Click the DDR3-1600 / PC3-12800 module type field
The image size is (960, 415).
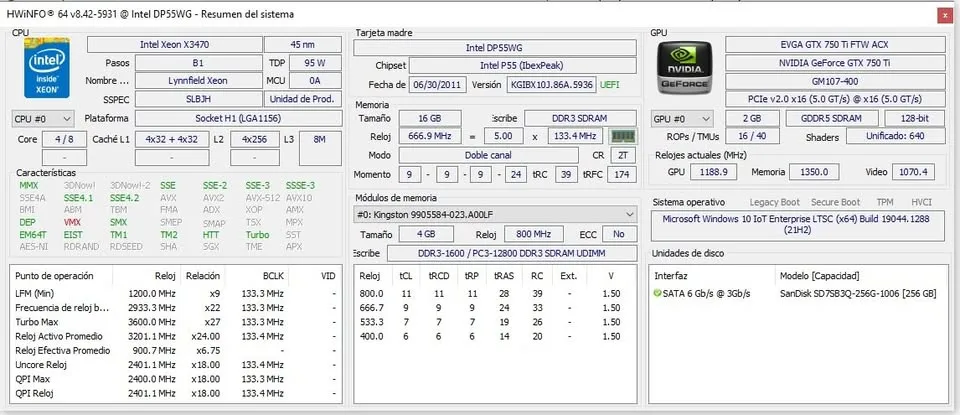[x=512, y=253]
